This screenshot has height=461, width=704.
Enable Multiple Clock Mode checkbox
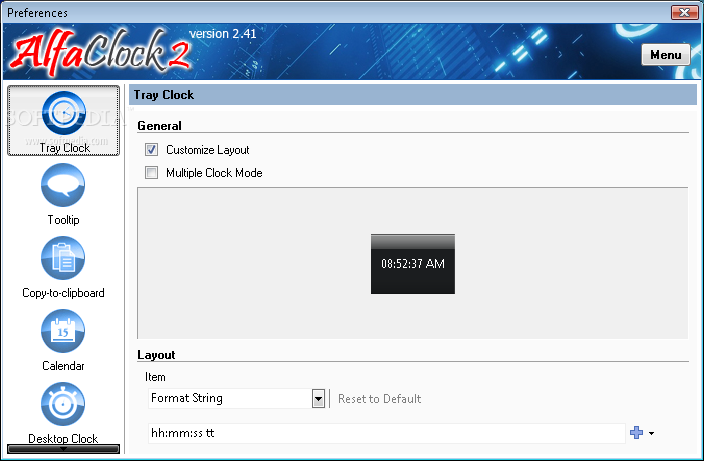[x=151, y=172]
